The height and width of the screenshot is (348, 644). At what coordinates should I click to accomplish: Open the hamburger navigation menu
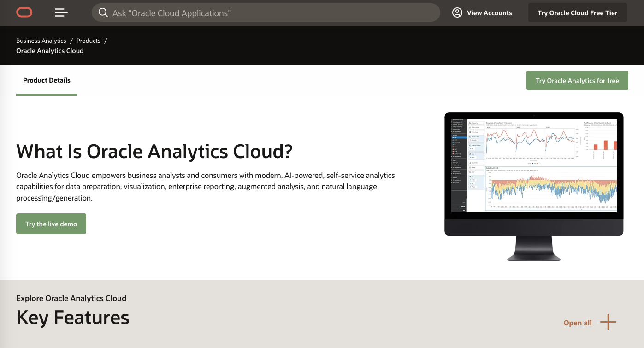[x=61, y=12]
